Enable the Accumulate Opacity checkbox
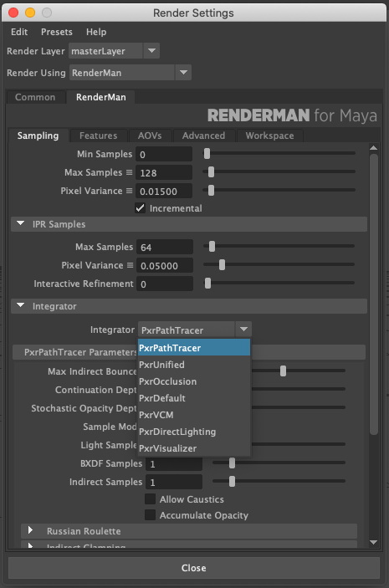Viewport: 389px width, 588px height. coord(150,515)
